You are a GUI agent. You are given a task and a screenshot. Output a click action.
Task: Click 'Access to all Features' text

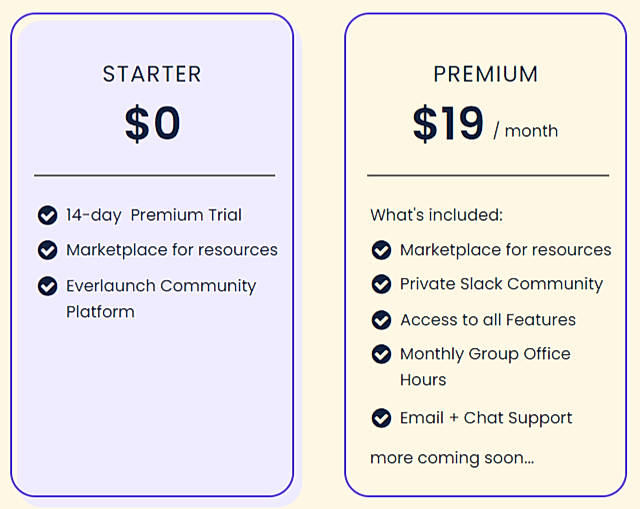pyautogui.click(x=488, y=320)
